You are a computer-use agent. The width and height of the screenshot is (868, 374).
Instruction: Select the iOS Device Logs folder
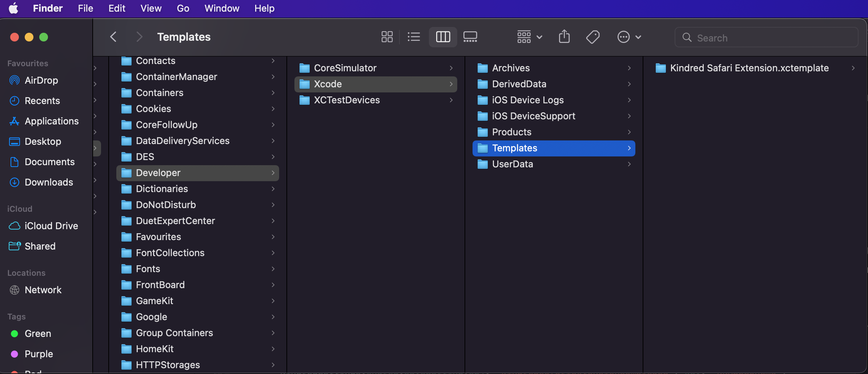[554, 100]
